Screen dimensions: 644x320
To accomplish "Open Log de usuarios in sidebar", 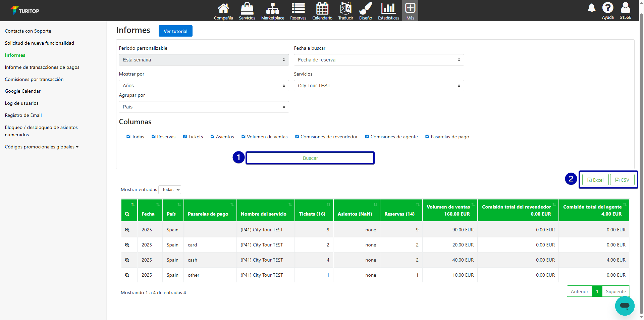I will point(21,103).
